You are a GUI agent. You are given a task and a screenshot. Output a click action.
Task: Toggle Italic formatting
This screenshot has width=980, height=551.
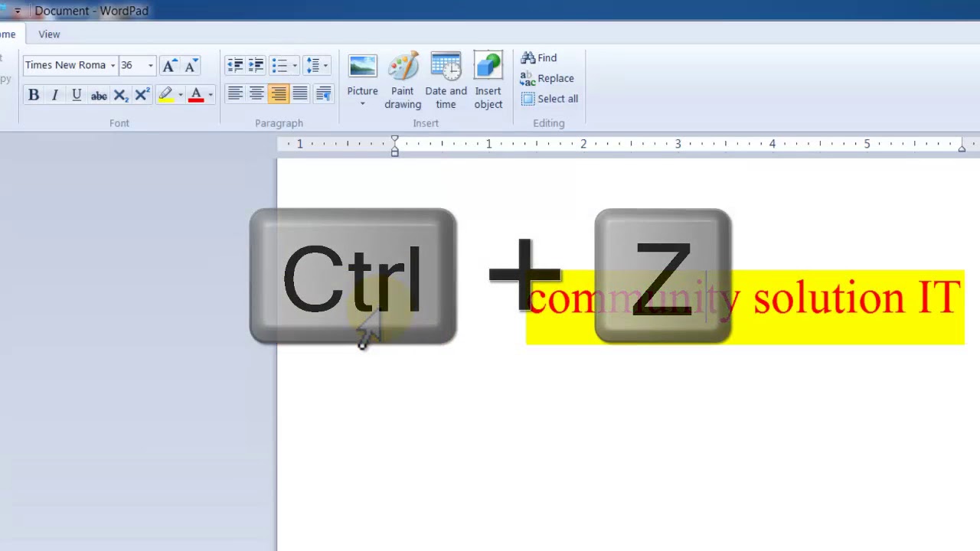pos(55,95)
